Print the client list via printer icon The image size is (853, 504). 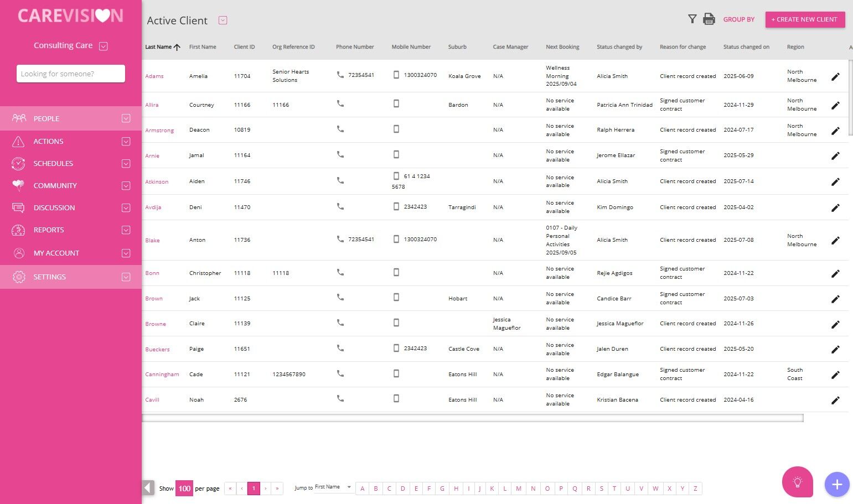tap(709, 19)
